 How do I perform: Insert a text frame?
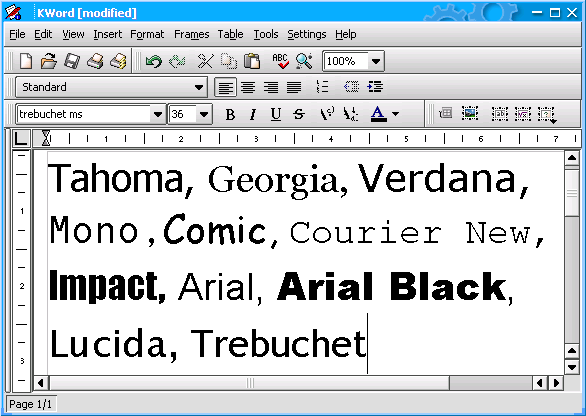[x=500, y=113]
